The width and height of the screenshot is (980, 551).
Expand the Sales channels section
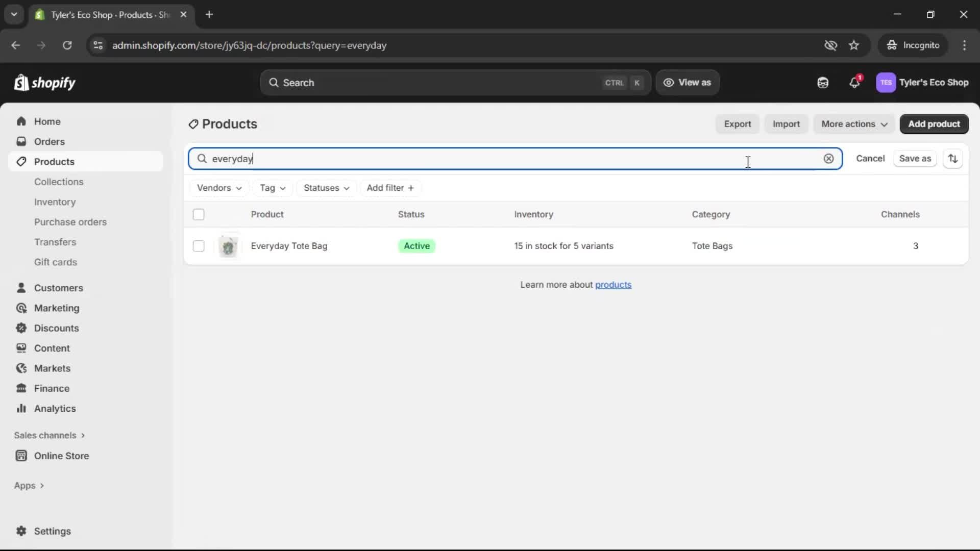49,435
